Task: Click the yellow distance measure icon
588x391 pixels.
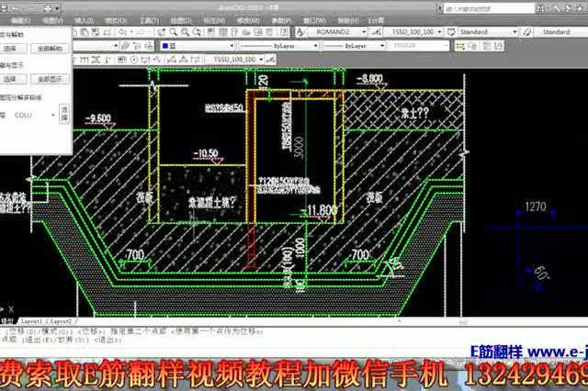Action: (460, 46)
